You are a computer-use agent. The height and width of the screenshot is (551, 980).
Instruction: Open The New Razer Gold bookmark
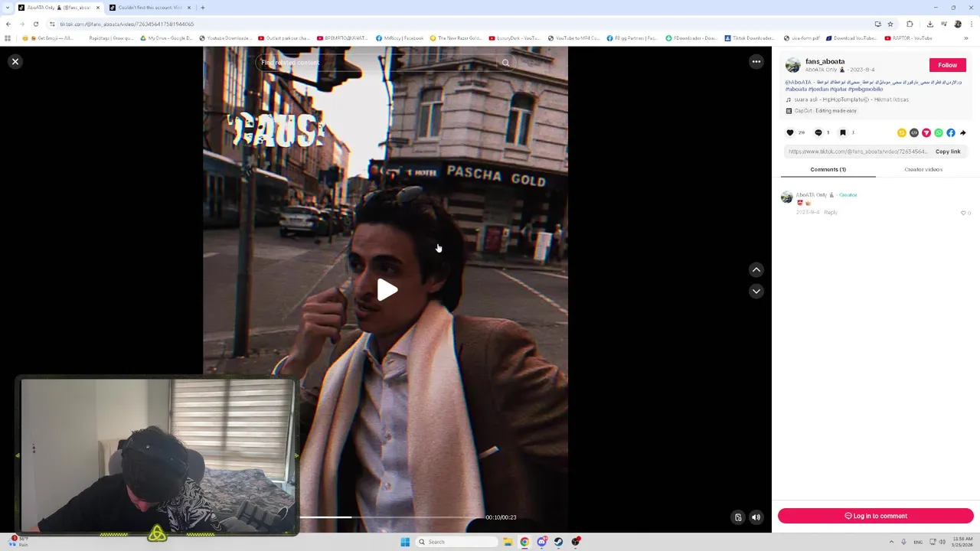point(456,38)
